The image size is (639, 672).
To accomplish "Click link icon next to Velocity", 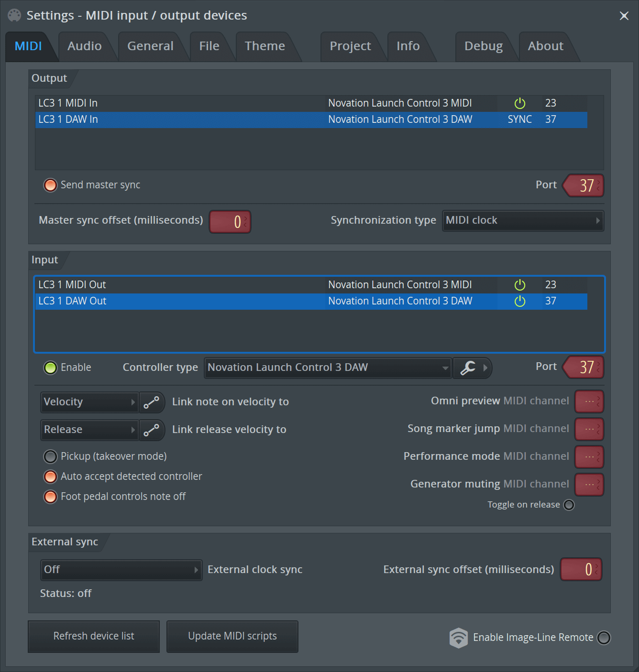I will [x=152, y=402].
